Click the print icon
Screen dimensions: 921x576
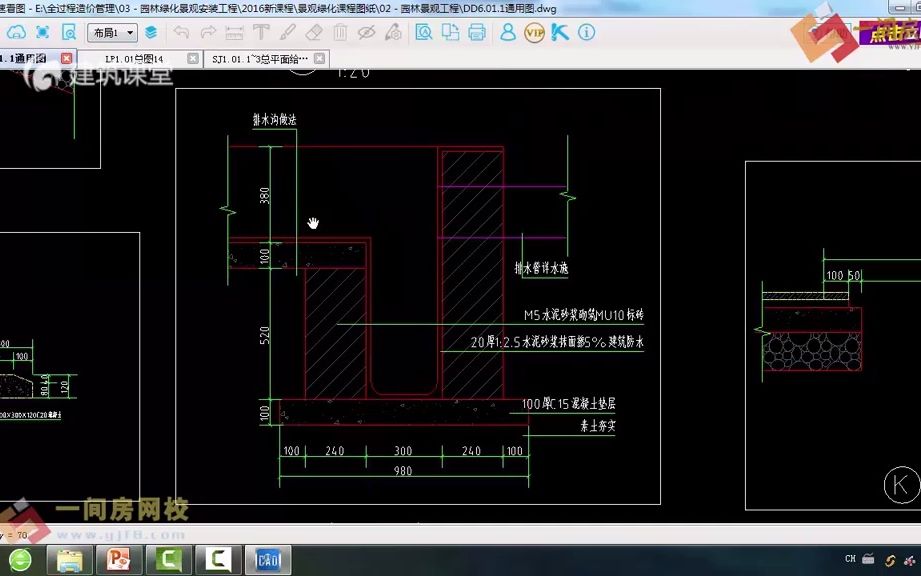(x=477, y=32)
